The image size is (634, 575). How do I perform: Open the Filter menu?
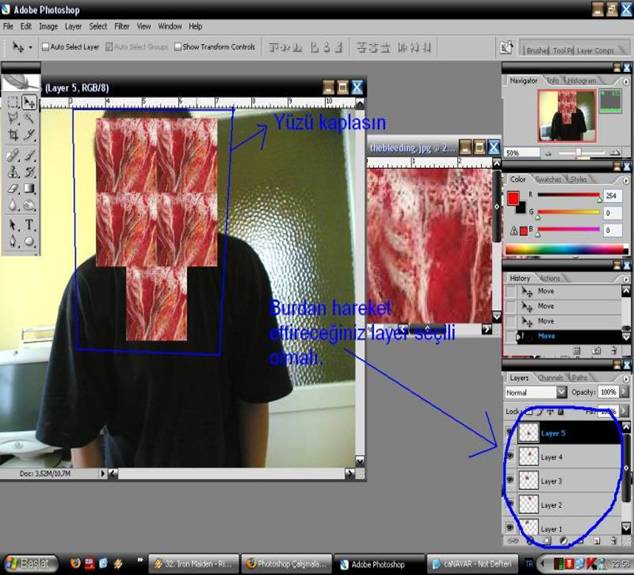point(122,26)
